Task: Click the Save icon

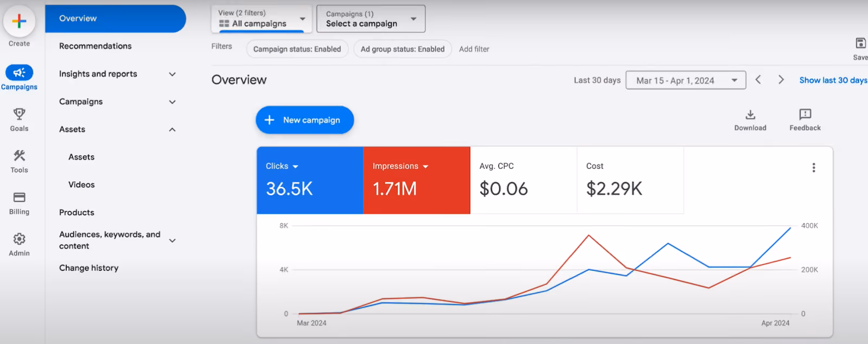Action: click(x=860, y=43)
